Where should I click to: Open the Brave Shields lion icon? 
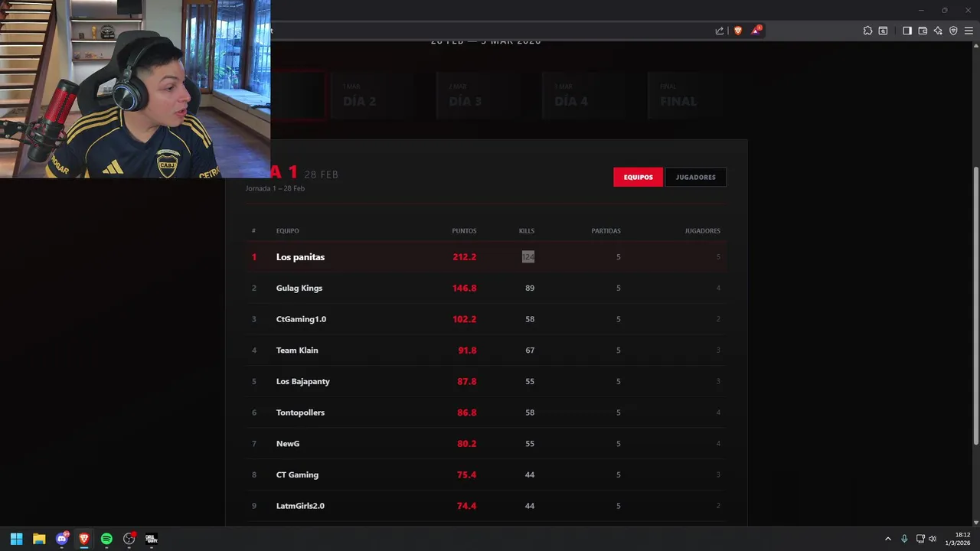coord(738,31)
